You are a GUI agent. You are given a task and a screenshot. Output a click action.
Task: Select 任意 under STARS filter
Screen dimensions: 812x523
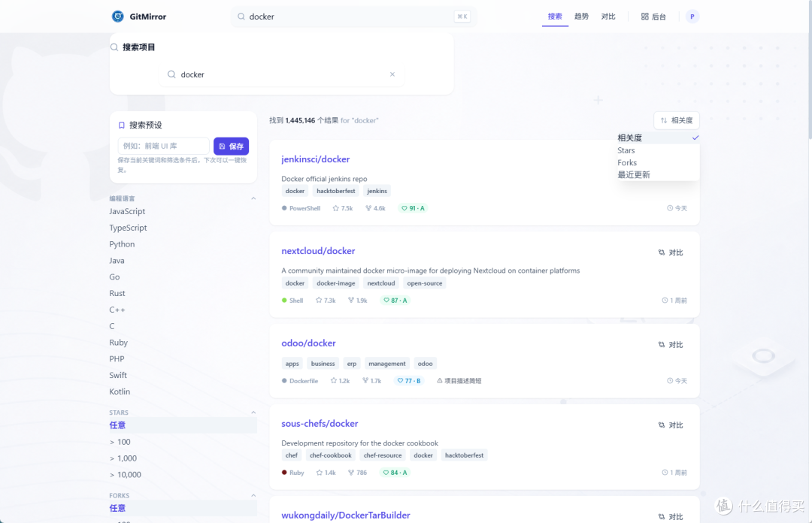tap(183, 425)
